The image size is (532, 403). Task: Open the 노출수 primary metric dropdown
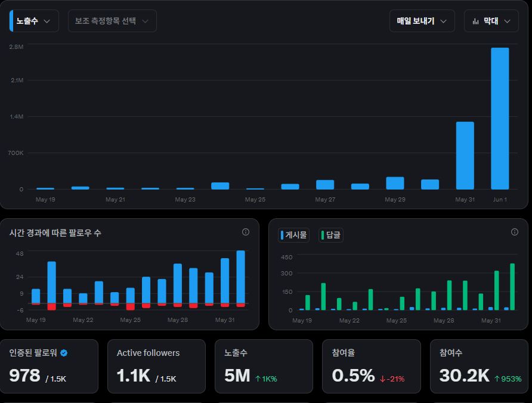click(x=34, y=21)
